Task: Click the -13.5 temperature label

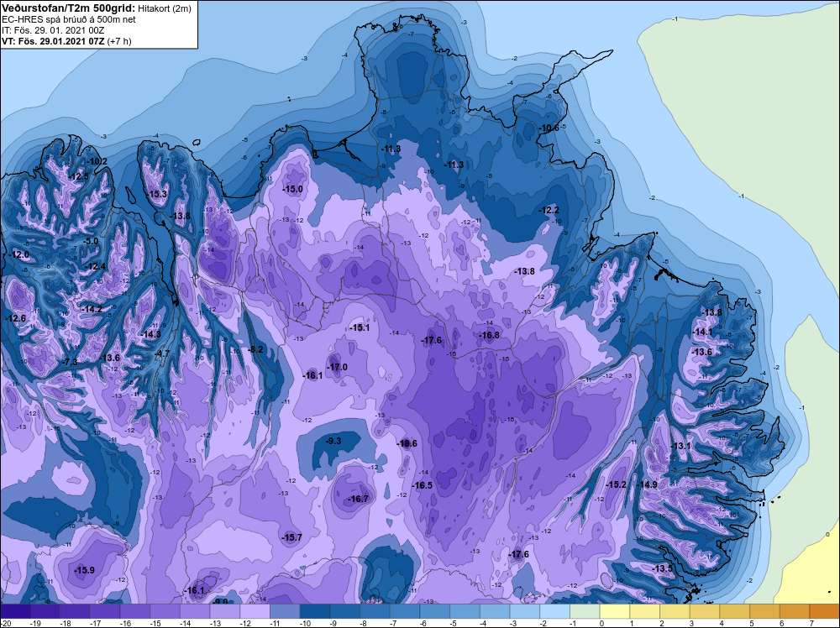Action: tap(662, 568)
